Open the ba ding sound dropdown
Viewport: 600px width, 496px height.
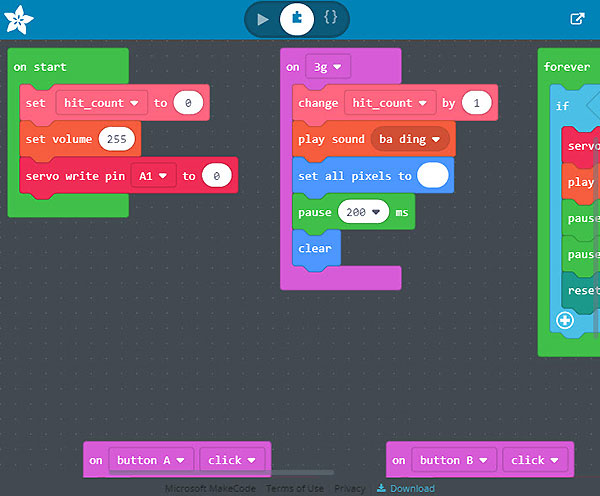[437, 139]
